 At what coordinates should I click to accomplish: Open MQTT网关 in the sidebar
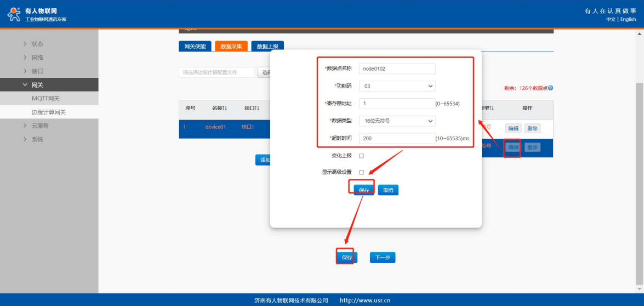coord(46,99)
